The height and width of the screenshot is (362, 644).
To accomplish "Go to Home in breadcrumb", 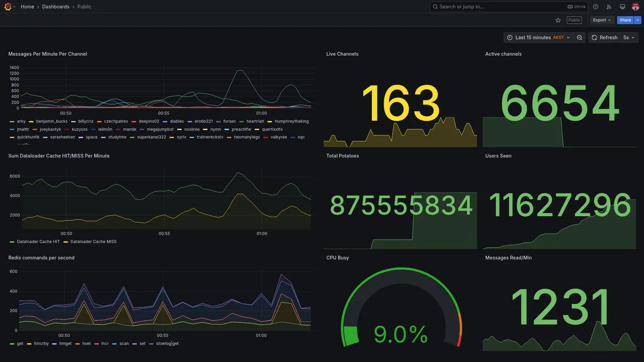I will (27, 7).
